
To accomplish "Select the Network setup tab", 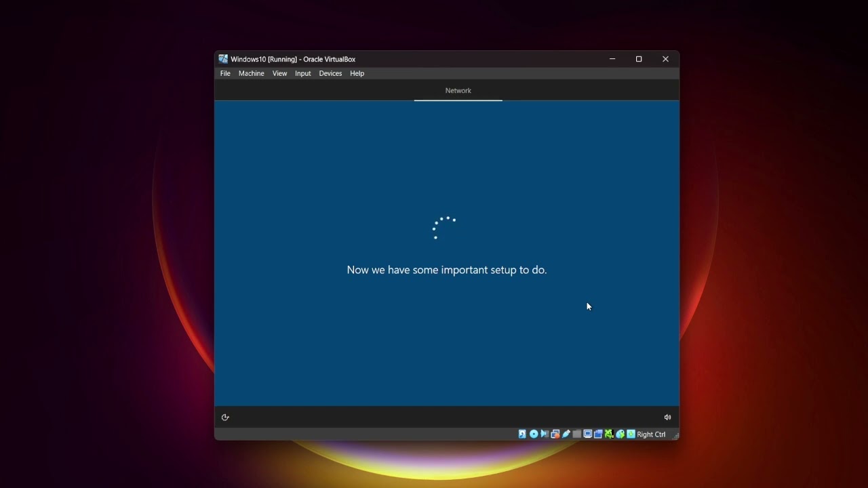I will tap(458, 91).
